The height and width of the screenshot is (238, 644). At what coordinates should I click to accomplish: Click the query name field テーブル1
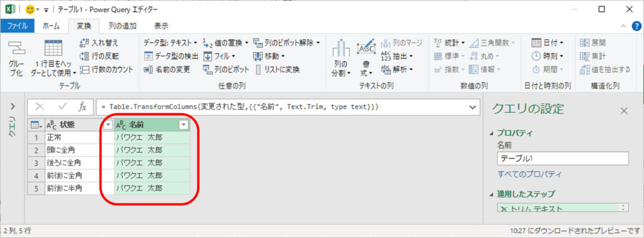click(563, 158)
